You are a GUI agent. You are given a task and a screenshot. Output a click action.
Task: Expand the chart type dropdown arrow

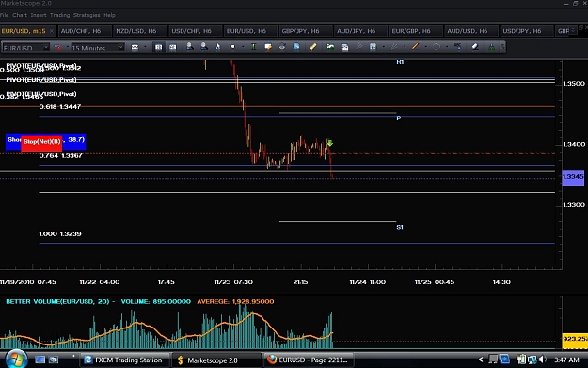pyautogui.click(x=145, y=47)
